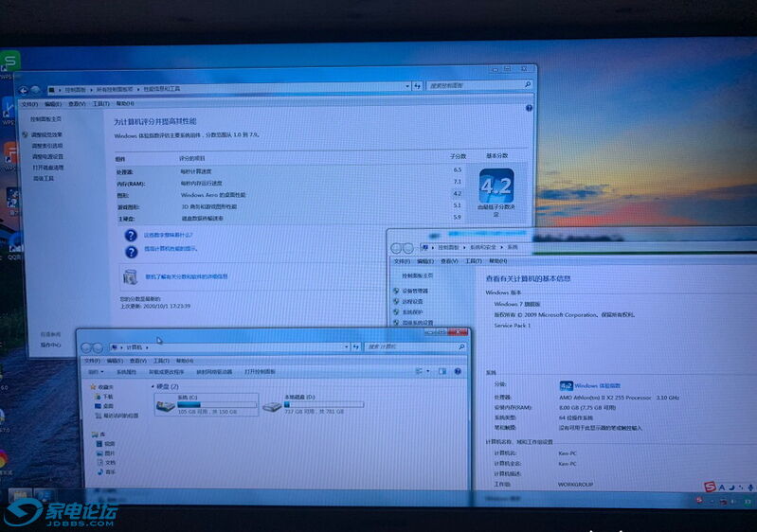Click the 设备管理器 shield icon in System window
757x532 pixels.
(x=396, y=291)
